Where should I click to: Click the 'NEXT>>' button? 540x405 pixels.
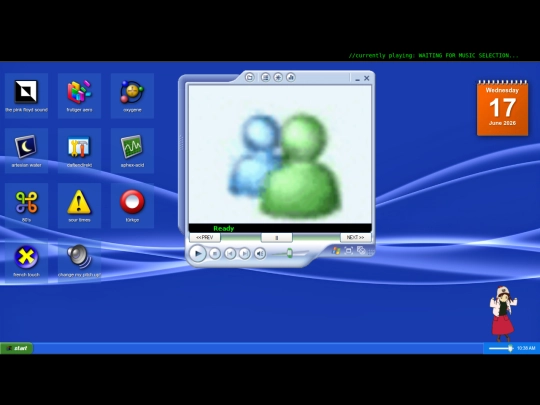(x=356, y=238)
